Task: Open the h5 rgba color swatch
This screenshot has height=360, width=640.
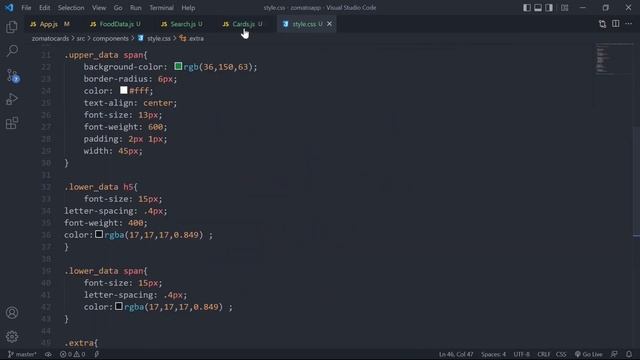Action: (x=99, y=234)
